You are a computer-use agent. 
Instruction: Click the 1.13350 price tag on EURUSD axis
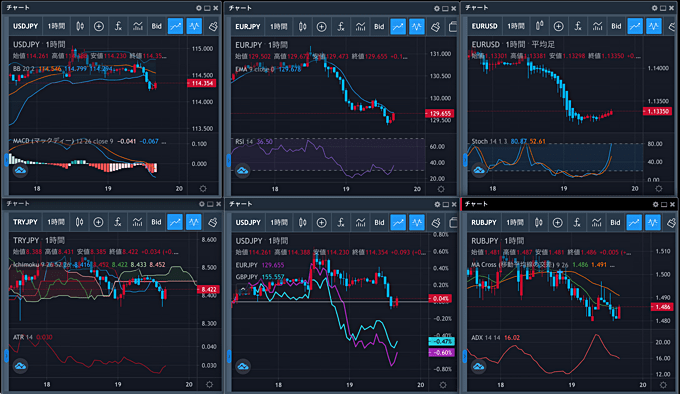pos(657,111)
